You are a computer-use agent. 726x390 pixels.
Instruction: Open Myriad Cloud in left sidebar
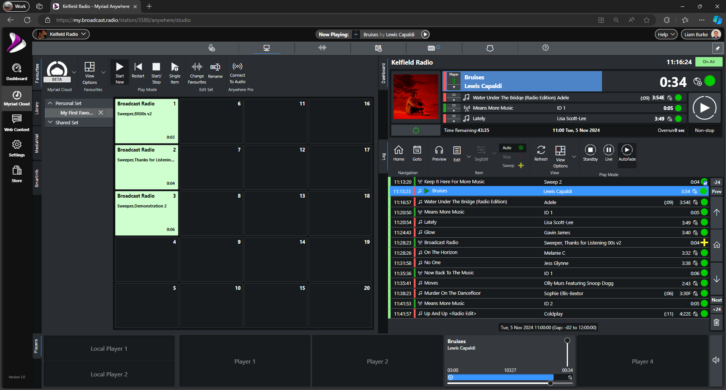tap(16, 98)
